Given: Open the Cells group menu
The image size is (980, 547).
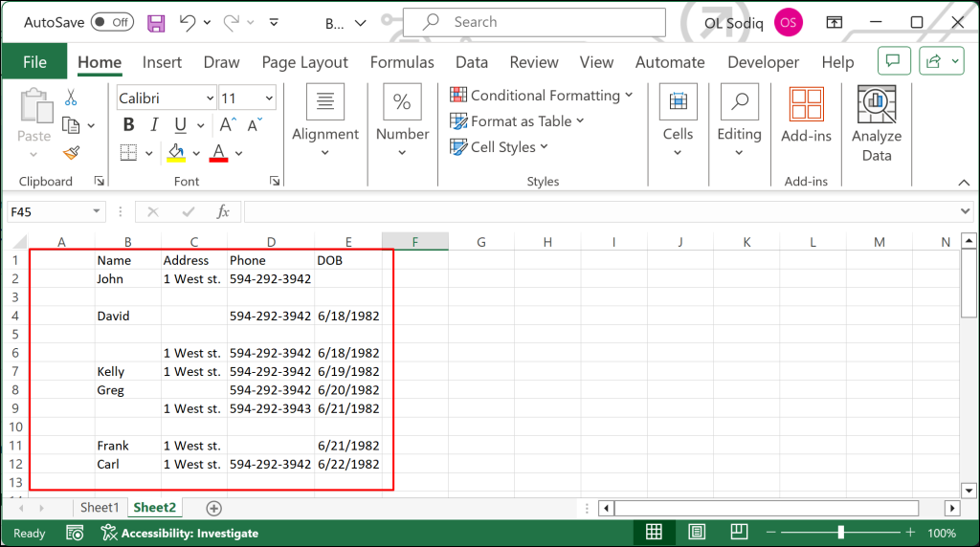Looking at the screenshot, I should (679, 121).
